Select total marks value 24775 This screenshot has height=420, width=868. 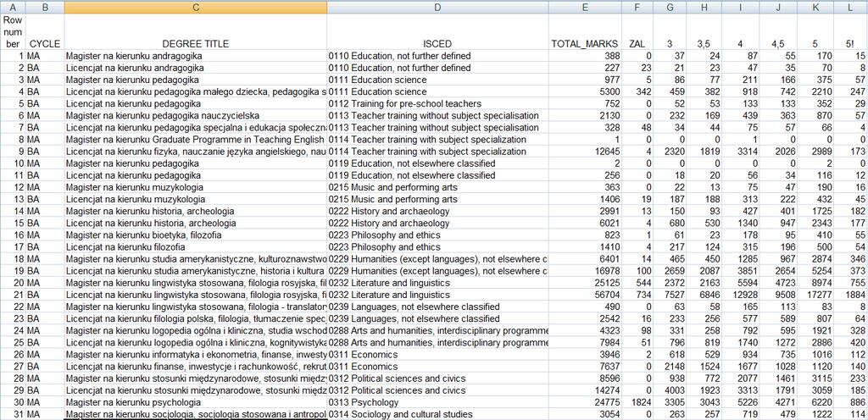coord(585,402)
